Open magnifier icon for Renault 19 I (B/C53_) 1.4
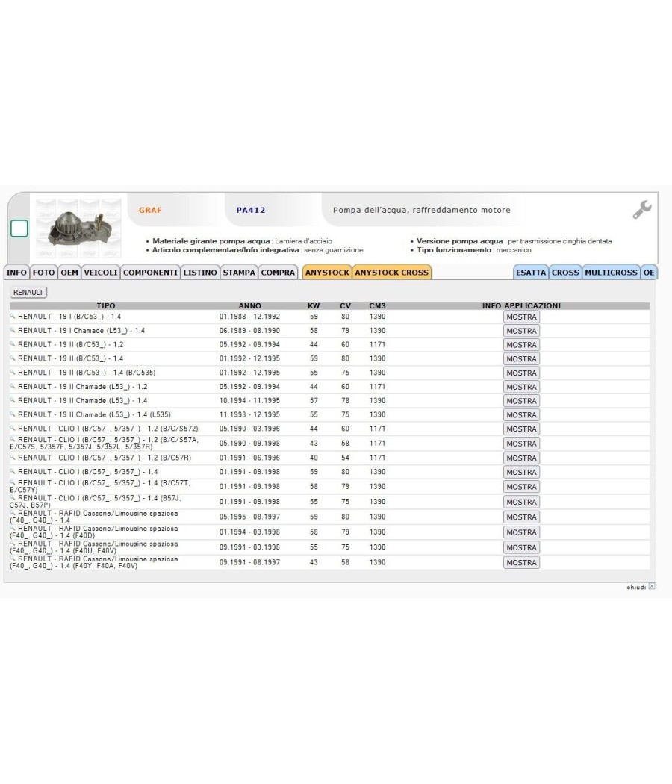 click(x=13, y=316)
